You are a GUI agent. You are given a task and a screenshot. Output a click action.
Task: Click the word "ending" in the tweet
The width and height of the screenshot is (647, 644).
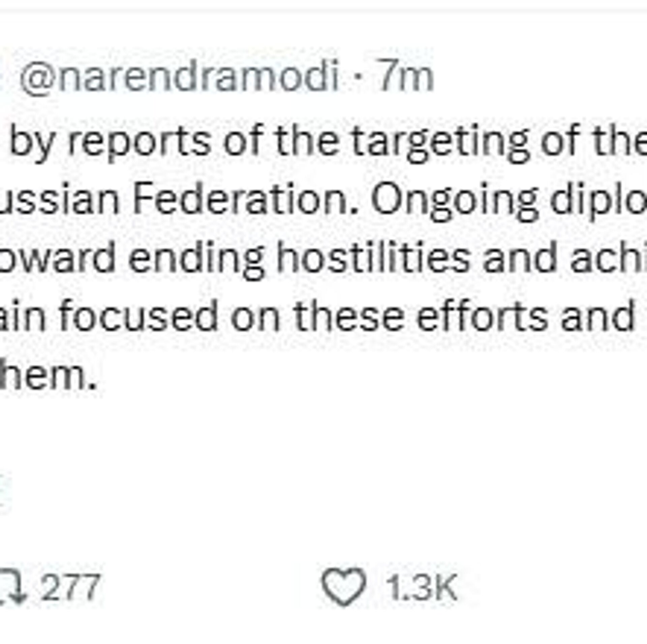196,258
